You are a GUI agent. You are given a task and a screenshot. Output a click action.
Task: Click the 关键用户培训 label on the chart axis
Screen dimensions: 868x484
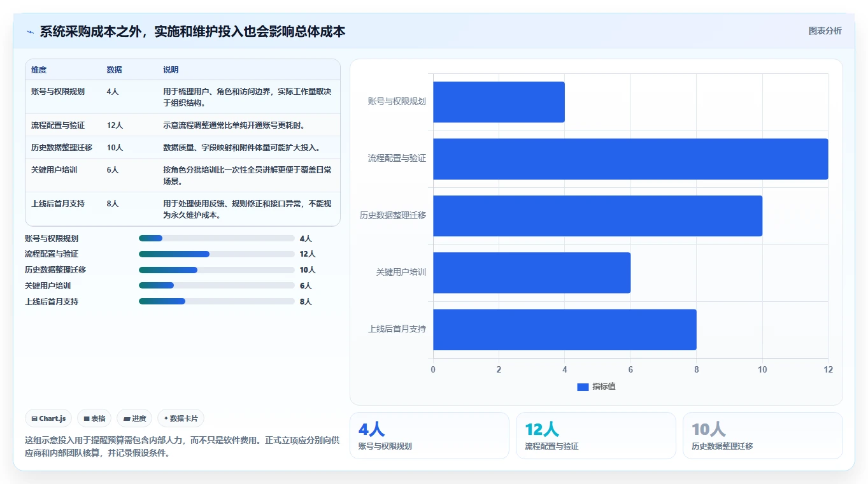pyautogui.click(x=401, y=273)
